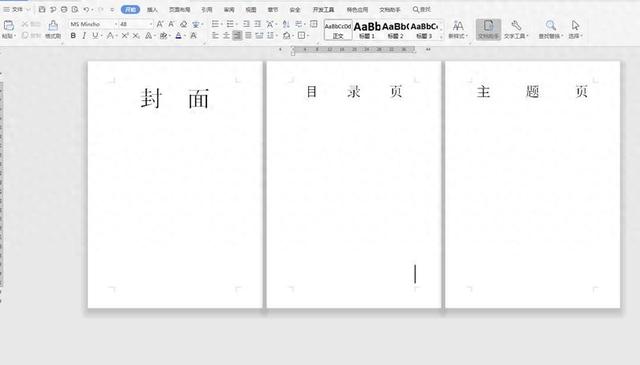Open the 查找替换 (Find Replace) dropdown
The height and width of the screenshot is (365, 640).
pos(551,29)
